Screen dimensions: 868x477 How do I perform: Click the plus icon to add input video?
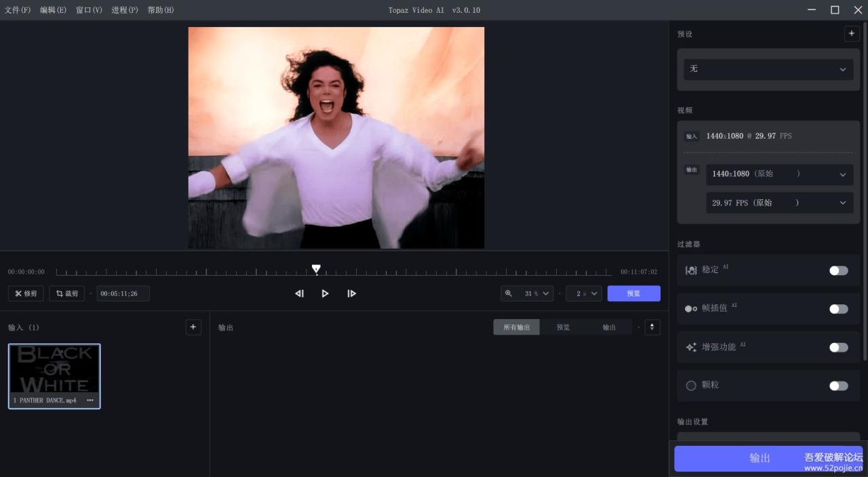(x=193, y=327)
